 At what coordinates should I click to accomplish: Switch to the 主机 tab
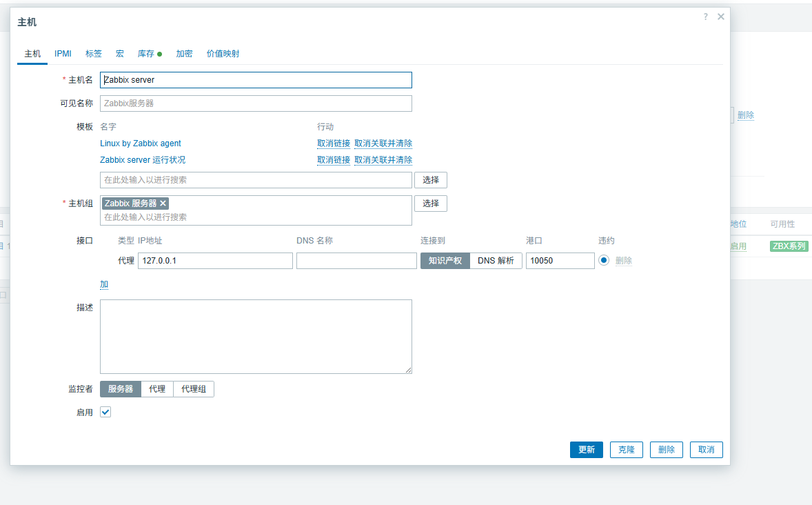pos(32,54)
